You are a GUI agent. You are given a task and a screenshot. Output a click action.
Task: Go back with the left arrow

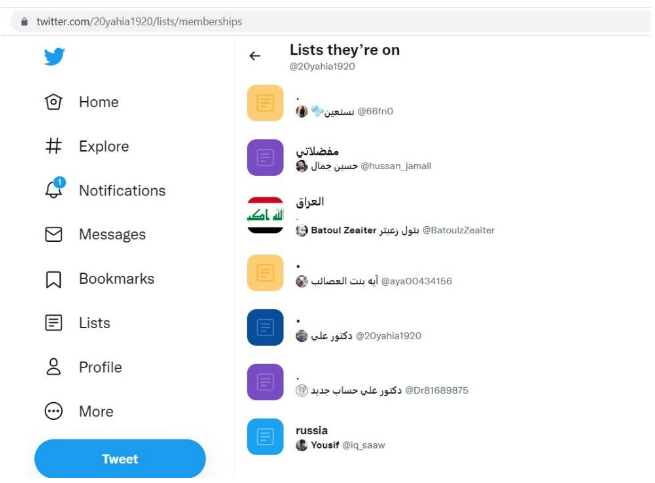coord(255,56)
